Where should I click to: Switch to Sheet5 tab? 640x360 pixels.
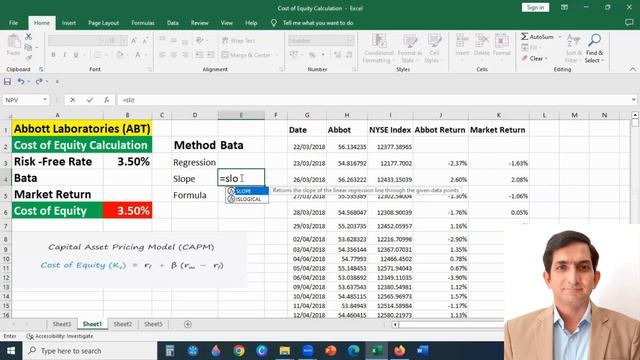pos(153,324)
